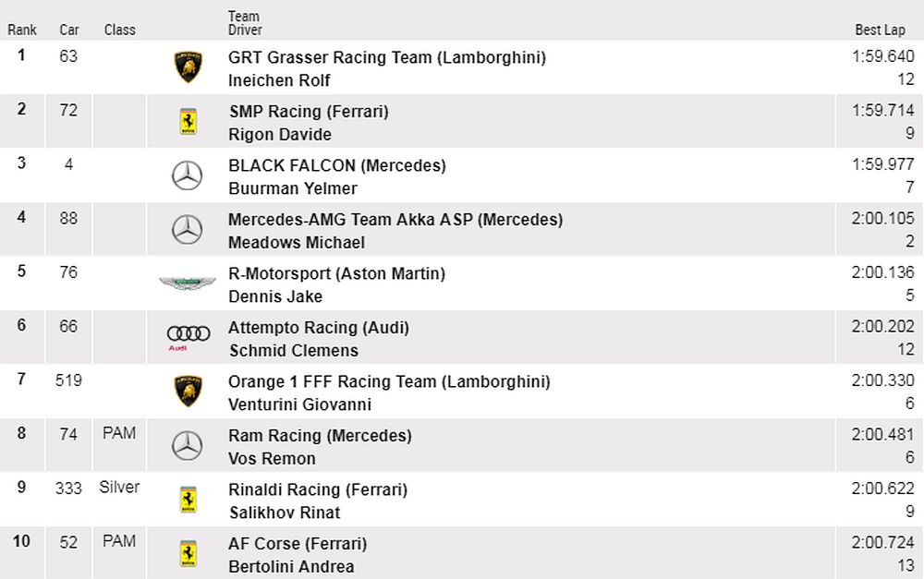This screenshot has height=579, width=924.
Task: Click Mercedes logo next to Ram Racing
Action: [188, 446]
